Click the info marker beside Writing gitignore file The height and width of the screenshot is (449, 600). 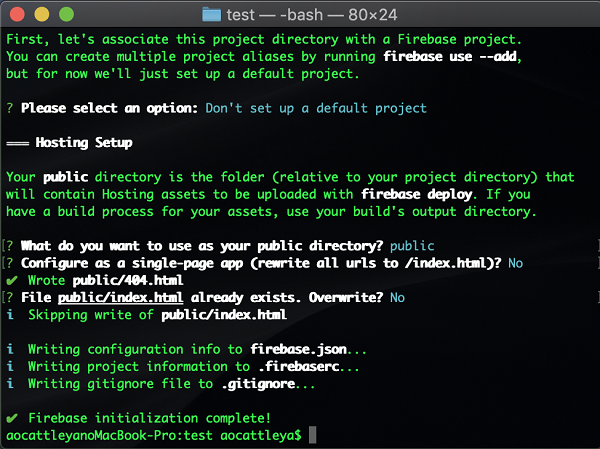[x=10, y=383]
